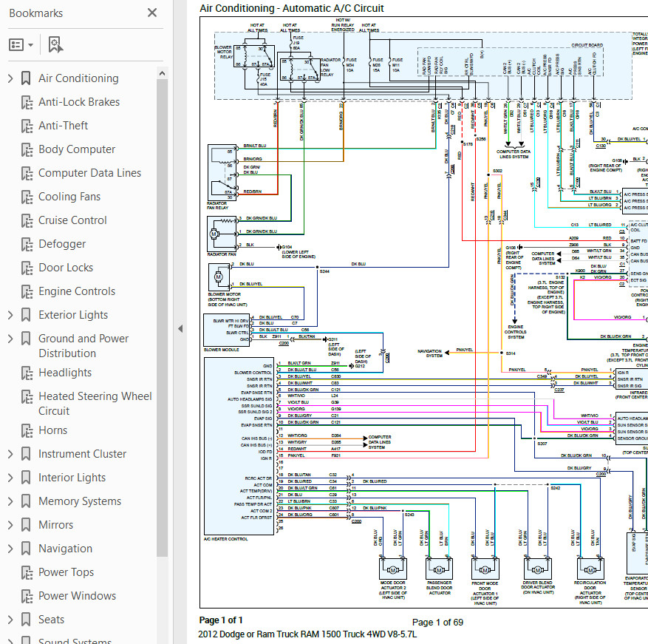This screenshot has height=644, width=648.
Task: Click the Door Locks bookmark icon
Action: (27, 268)
